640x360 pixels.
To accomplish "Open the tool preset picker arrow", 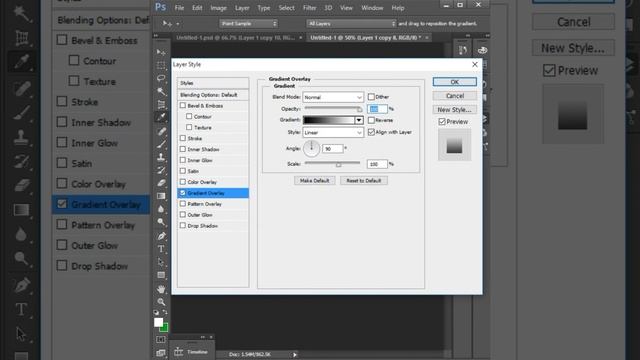I will pos(178,24).
